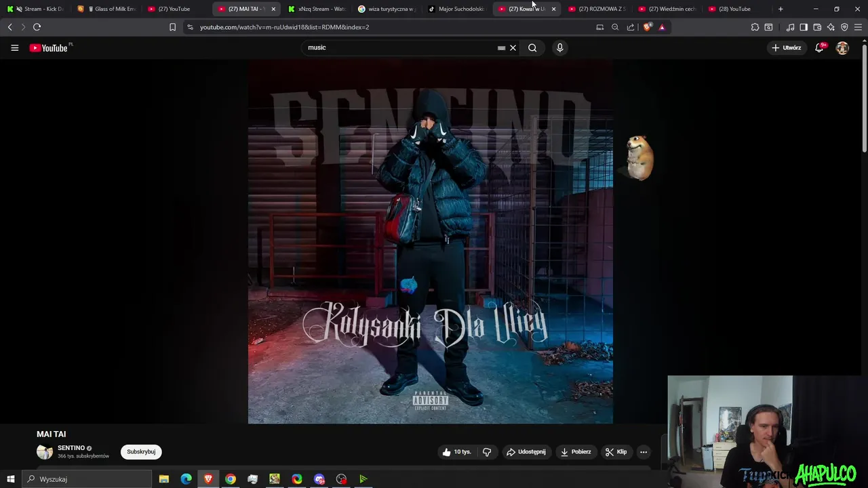Viewport: 868px width, 488px height.
Task: Create a clip with the Klip button
Action: [616, 452]
